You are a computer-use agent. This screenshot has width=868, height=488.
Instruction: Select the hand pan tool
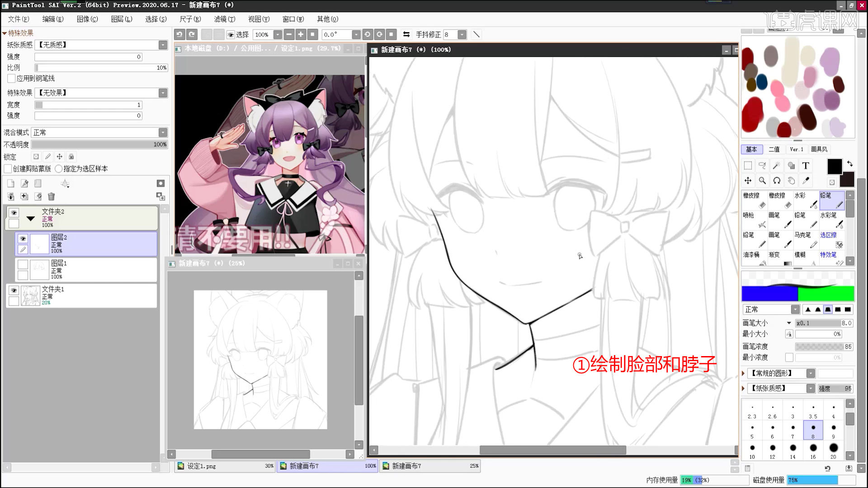click(791, 181)
